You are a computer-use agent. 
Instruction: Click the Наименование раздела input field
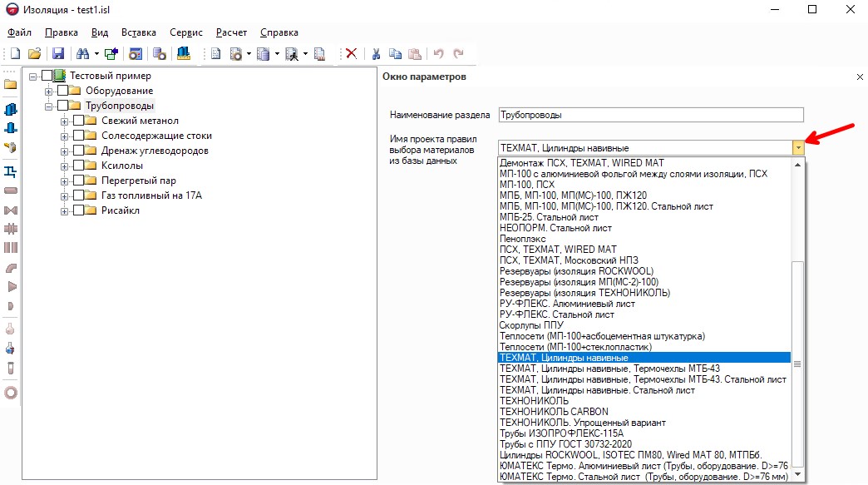coord(650,115)
